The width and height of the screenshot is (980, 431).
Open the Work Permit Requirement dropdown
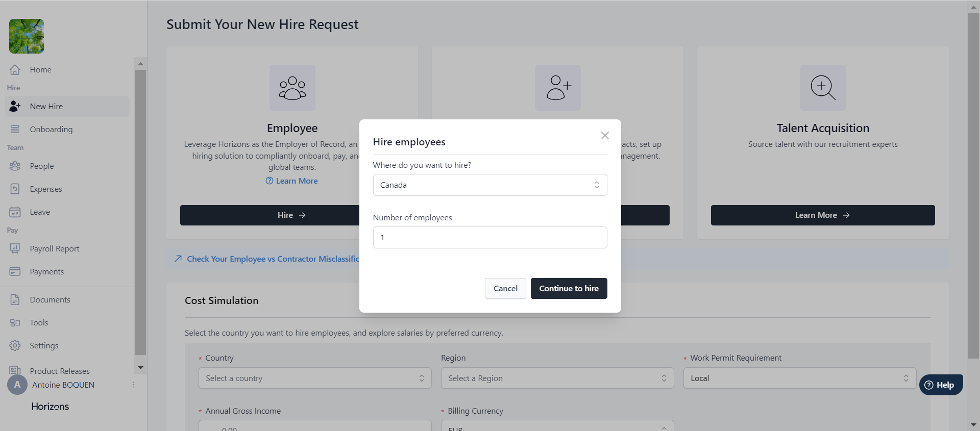[x=799, y=378]
